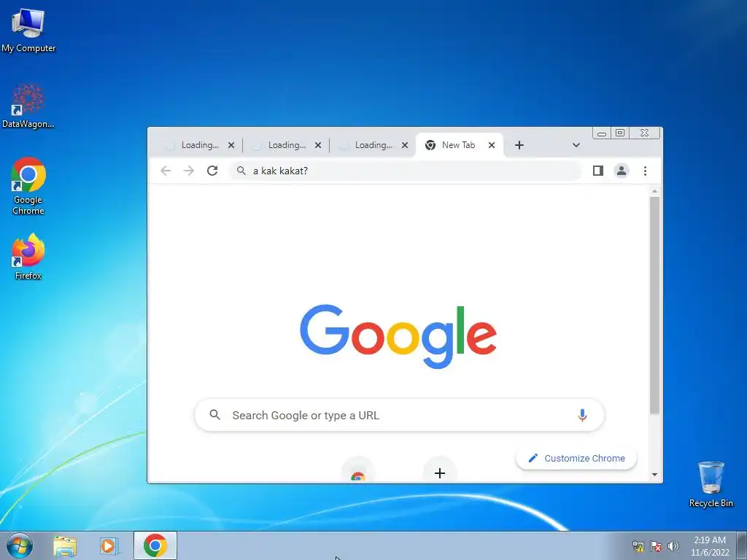This screenshot has width=747, height=560.
Task: Expand the search tabs chevron
Action: point(576,145)
